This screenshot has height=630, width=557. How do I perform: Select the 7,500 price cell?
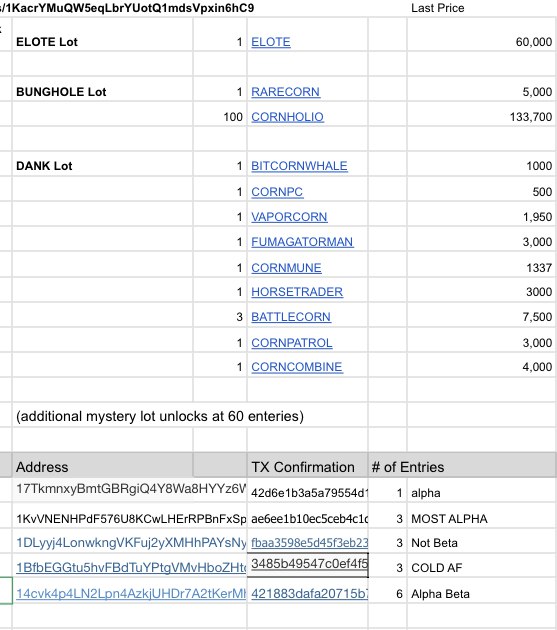click(x=481, y=315)
